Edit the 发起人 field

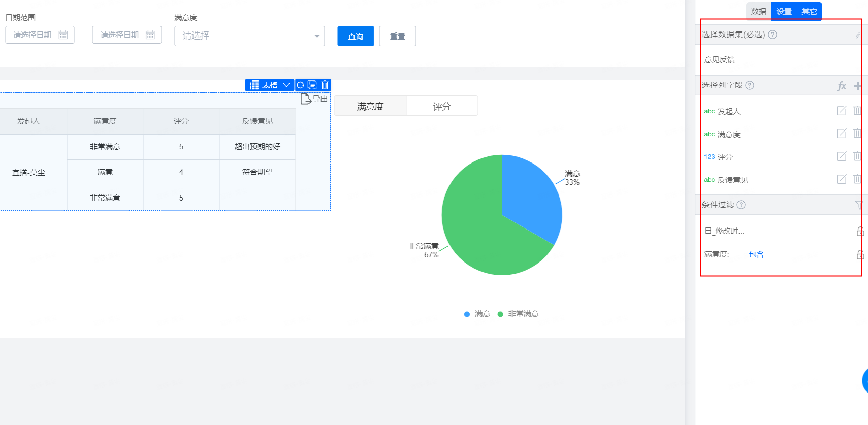coord(842,111)
